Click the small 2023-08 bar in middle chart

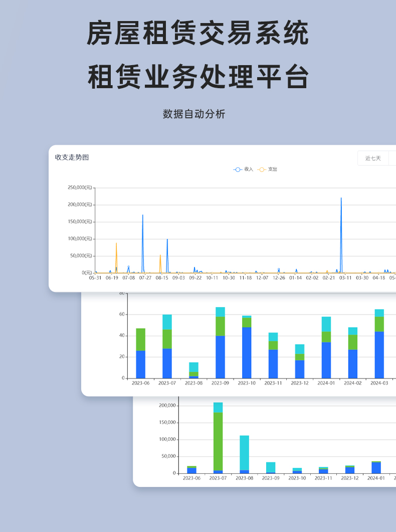[x=193, y=370]
